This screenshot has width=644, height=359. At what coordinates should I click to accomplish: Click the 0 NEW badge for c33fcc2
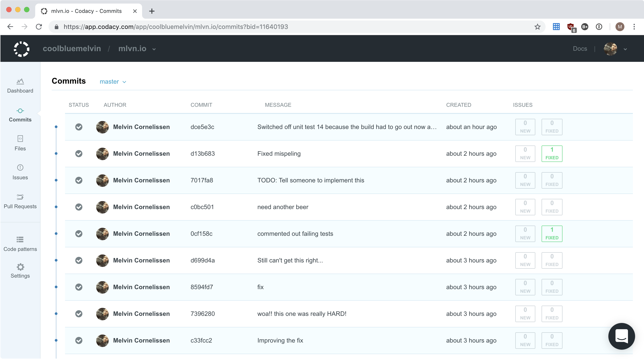[525, 340]
